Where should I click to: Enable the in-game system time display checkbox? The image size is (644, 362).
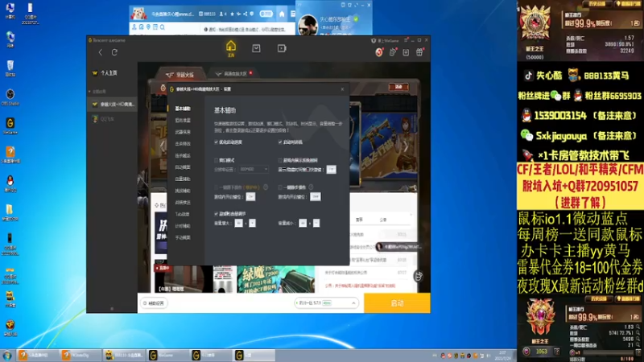pos(280,160)
